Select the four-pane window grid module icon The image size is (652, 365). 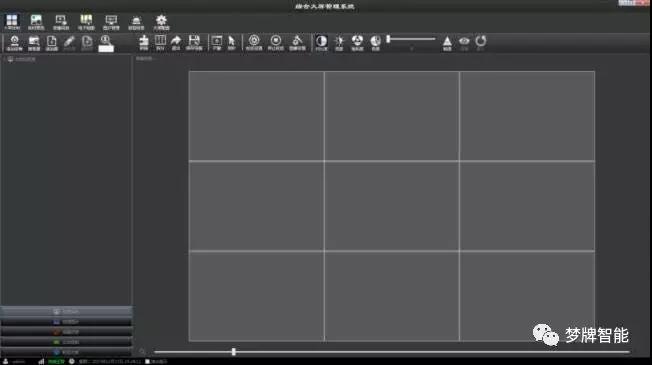coord(12,22)
